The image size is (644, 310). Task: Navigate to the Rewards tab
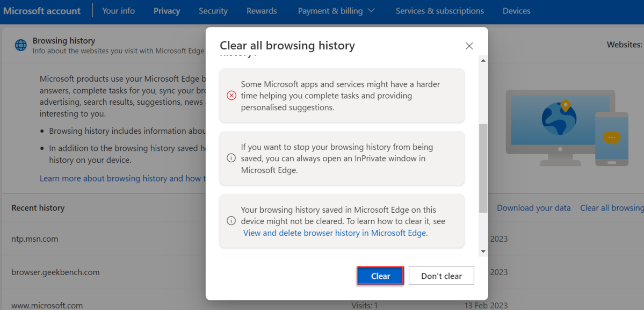coord(262,11)
